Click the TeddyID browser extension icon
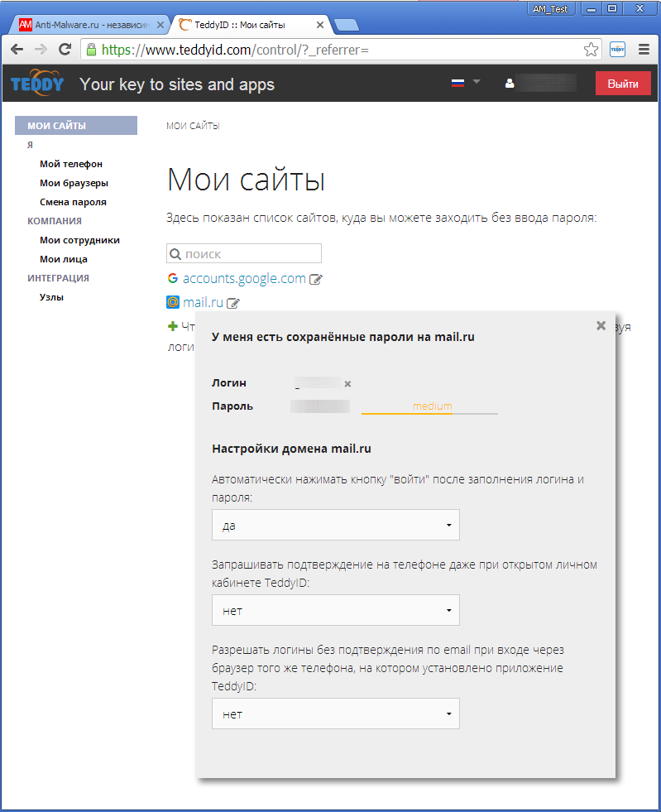 617,50
